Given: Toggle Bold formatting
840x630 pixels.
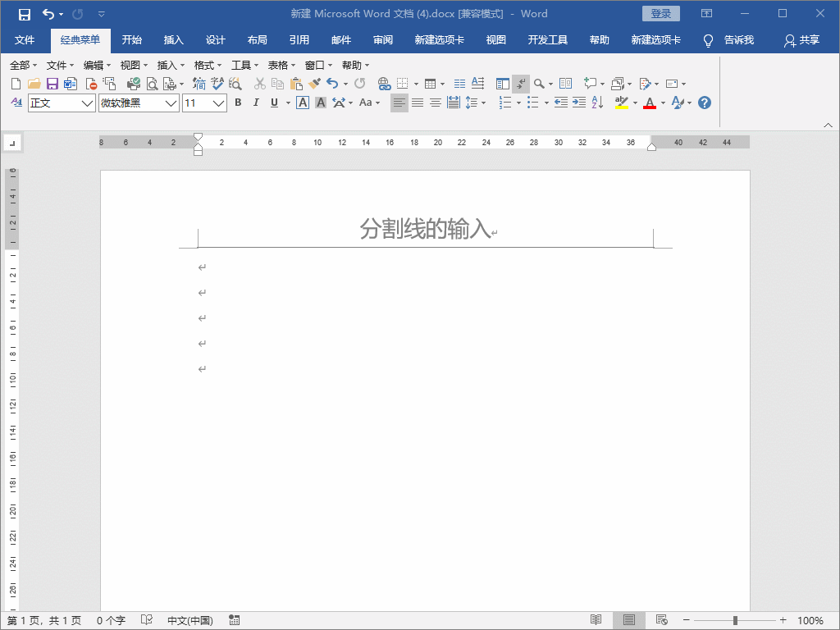Looking at the screenshot, I should (239, 103).
